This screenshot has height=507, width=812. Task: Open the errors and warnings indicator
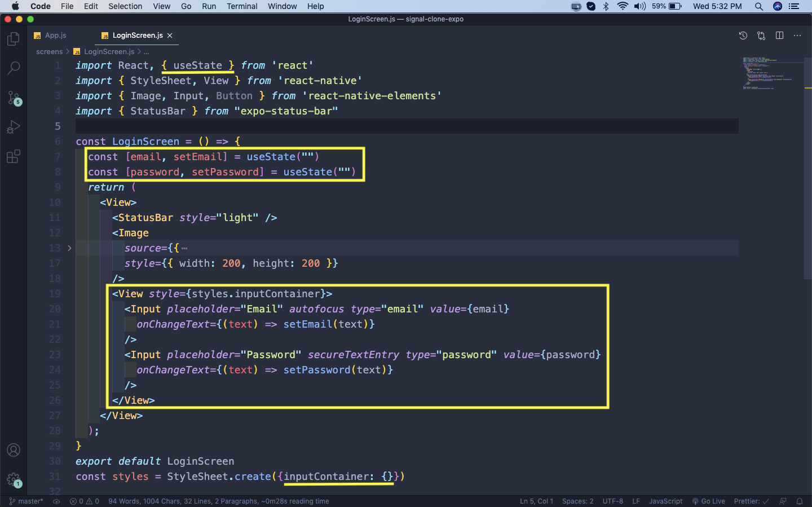point(85,501)
